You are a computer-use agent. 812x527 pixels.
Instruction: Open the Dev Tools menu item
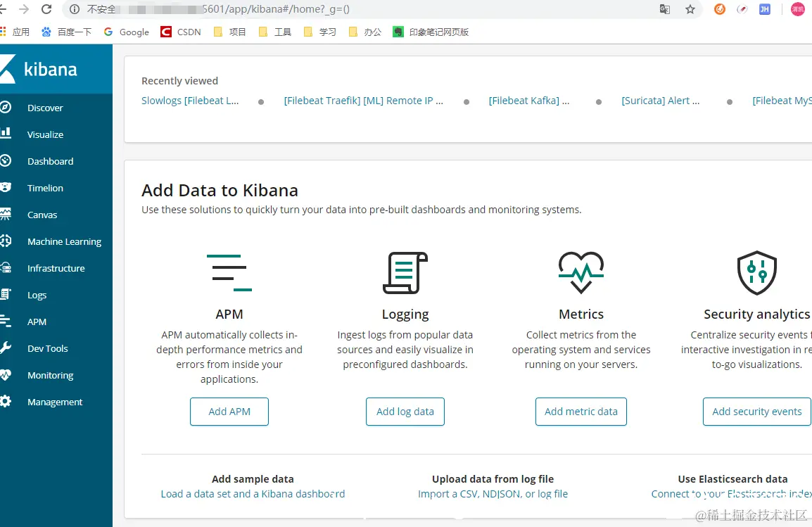pos(48,348)
